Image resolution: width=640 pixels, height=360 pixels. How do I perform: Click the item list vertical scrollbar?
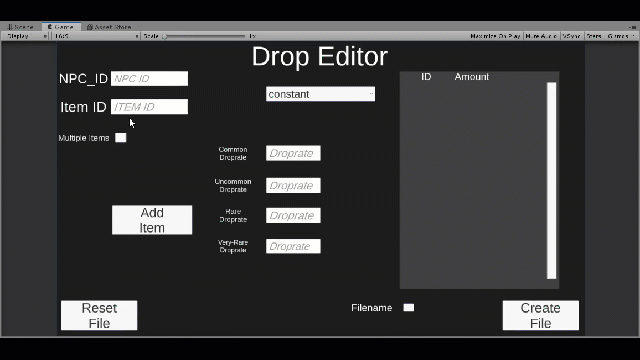(x=551, y=181)
